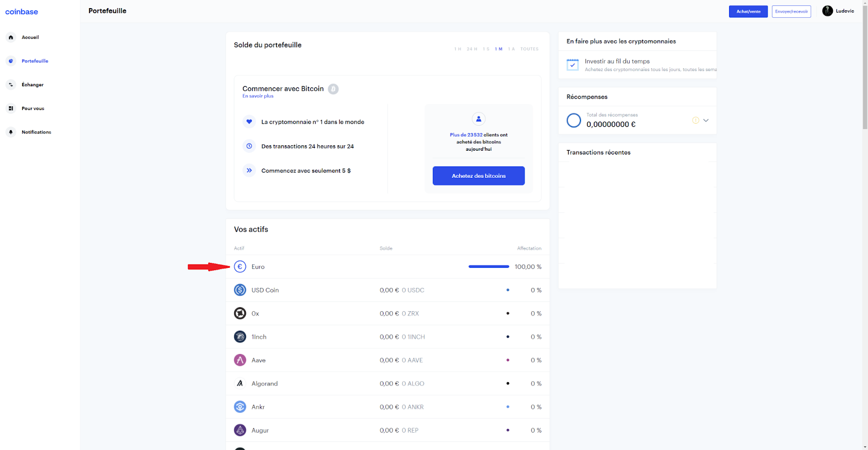Click the 0 ANKR balance text
Viewport: 868px width, 450px height.
(413, 407)
